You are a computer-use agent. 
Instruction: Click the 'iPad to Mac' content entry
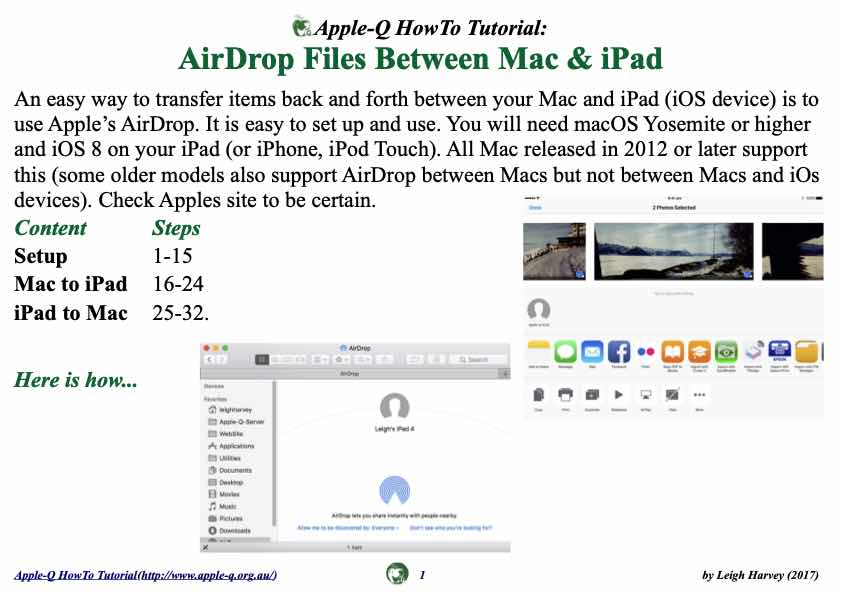[x=71, y=313]
